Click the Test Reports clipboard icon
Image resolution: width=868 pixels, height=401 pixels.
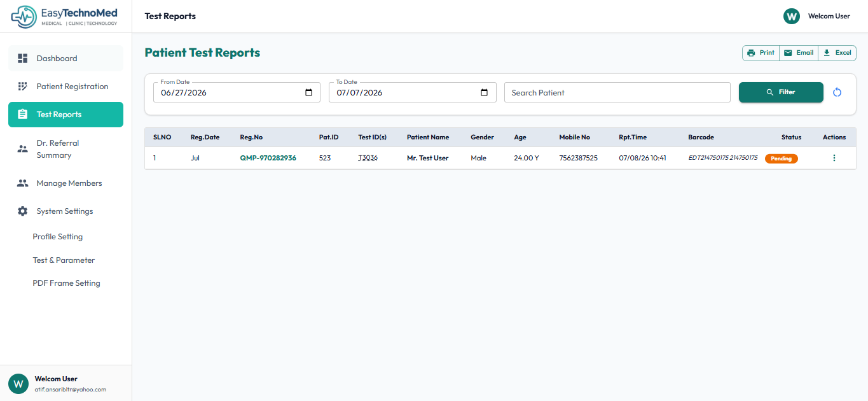coord(23,115)
